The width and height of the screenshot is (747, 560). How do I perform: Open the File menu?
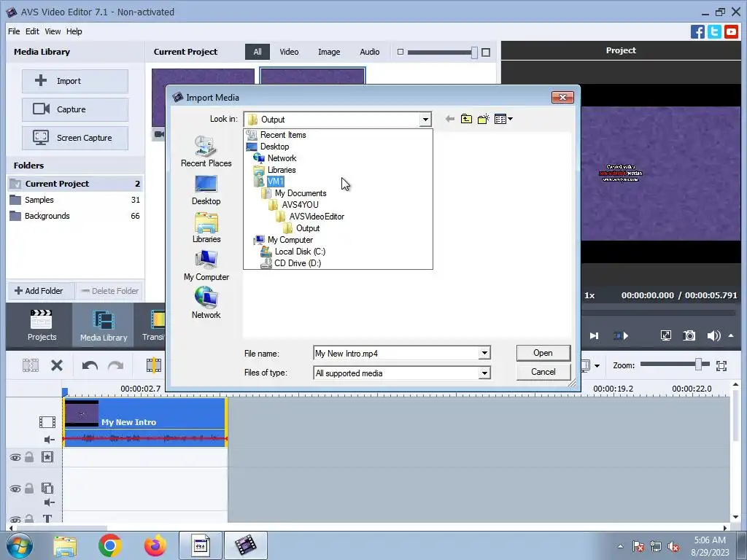14,31
